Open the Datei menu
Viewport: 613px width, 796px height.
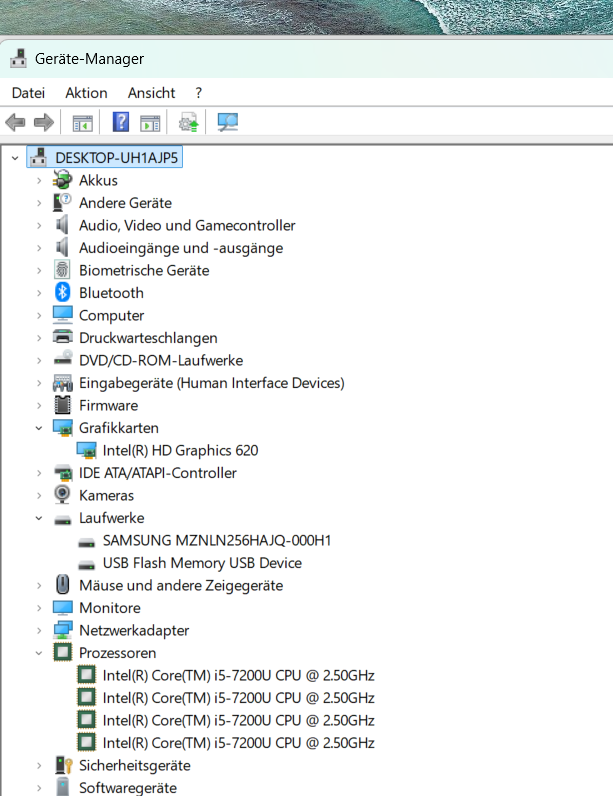[28, 93]
